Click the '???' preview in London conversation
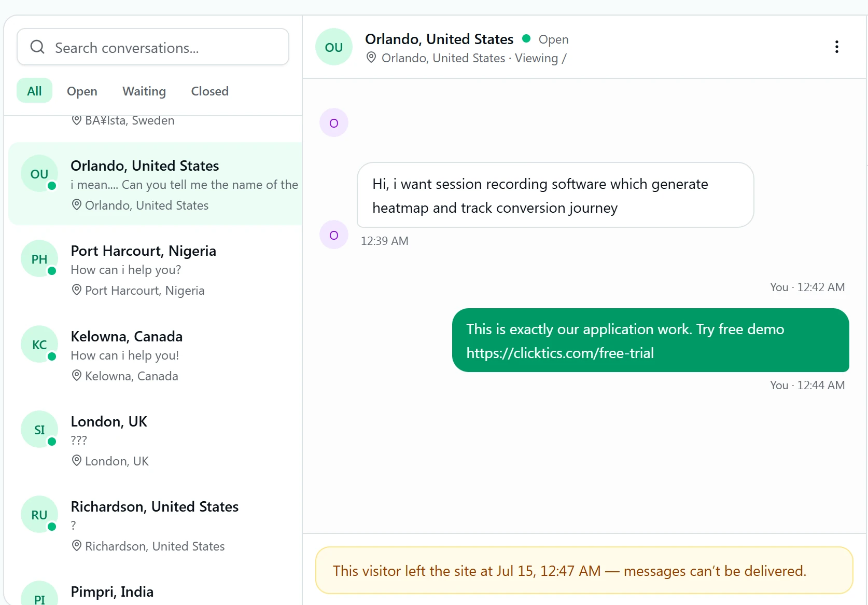 click(x=79, y=440)
